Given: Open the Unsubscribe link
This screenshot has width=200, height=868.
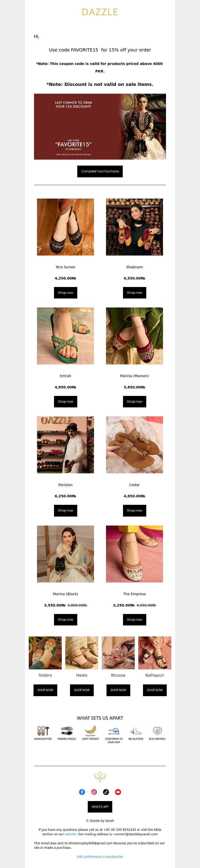Looking at the screenshot, I should tap(114, 856).
